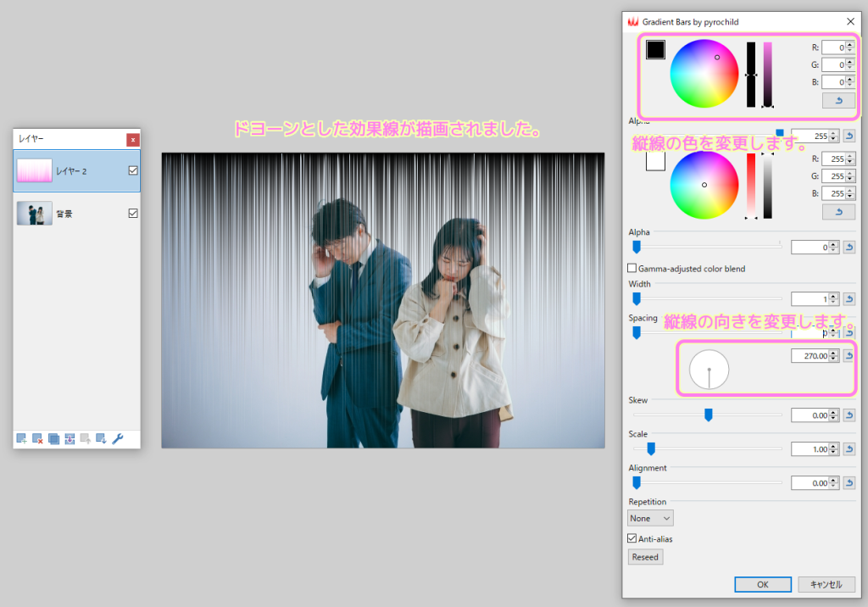Viewport: 868px width, 607px height.
Task: Open the Repetition dropdown set to None
Action: (x=650, y=517)
